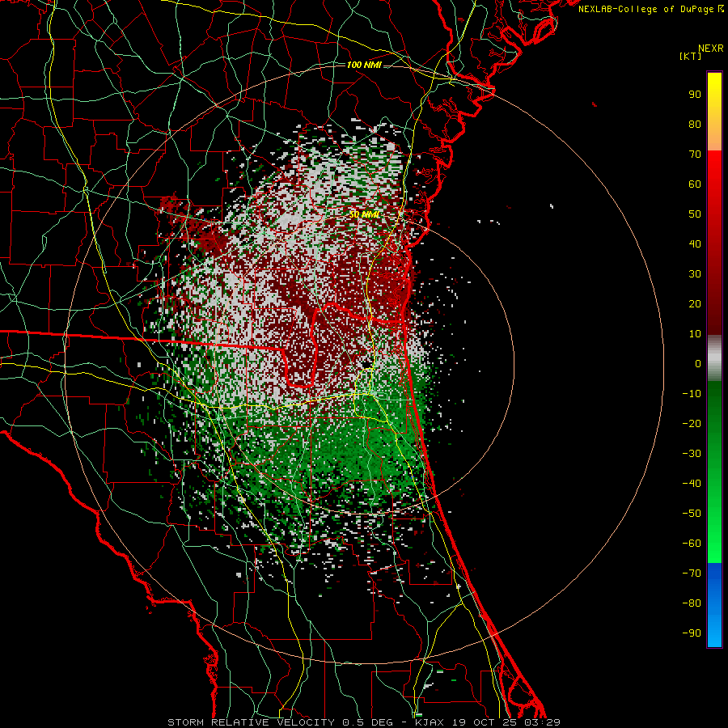Viewport: 728px width, 728px height.
Task: Click the 0 tick label on velocity scale
Action: (x=698, y=364)
